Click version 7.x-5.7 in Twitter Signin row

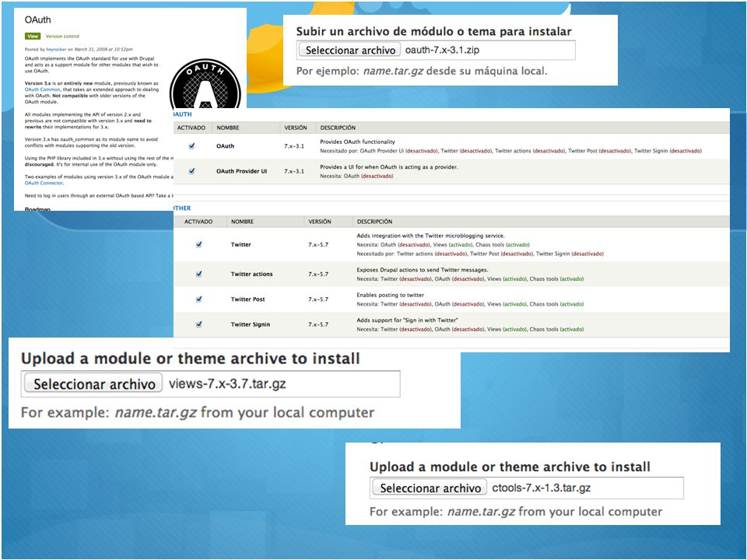318,325
